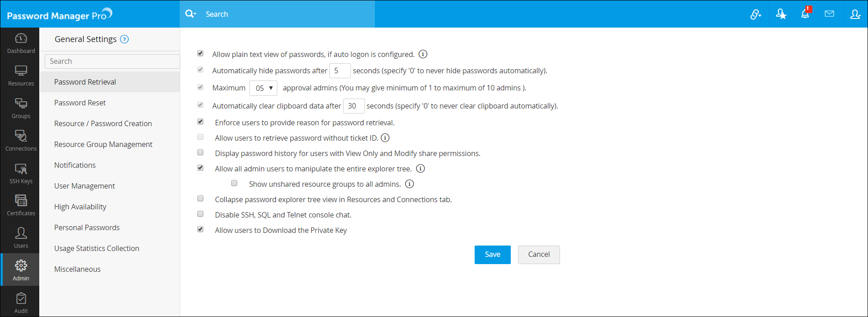
Task: Click the Cancel button
Action: (539, 255)
